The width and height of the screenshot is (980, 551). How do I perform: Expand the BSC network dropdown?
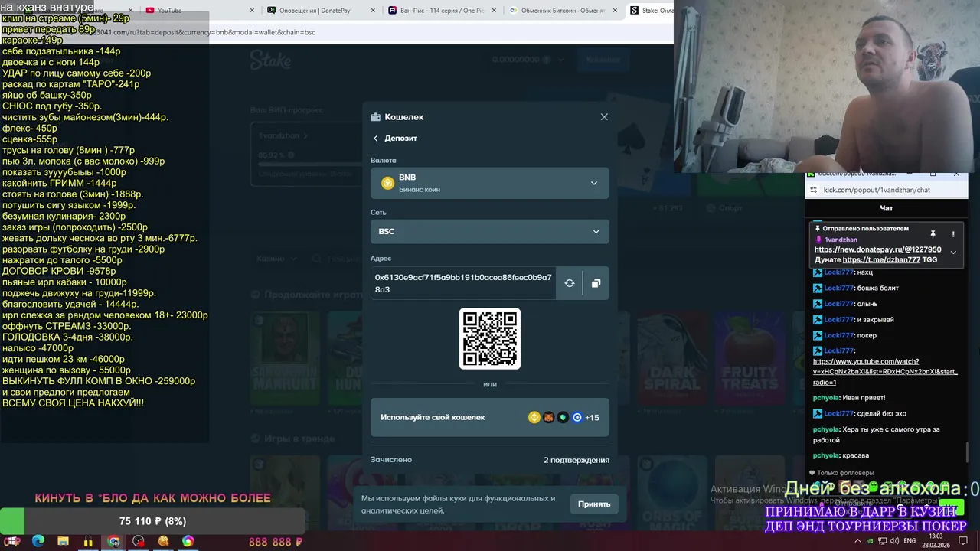490,231
